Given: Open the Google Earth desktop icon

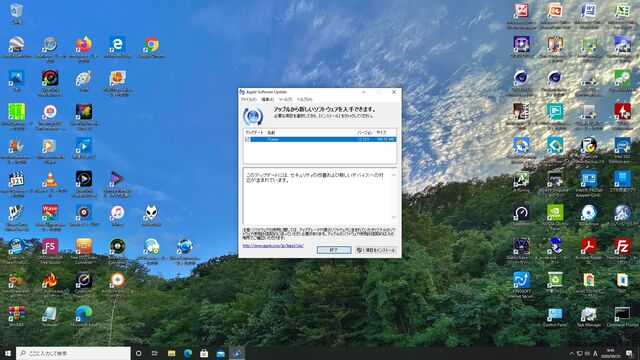Looking at the screenshot, I should click(x=16, y=44).
